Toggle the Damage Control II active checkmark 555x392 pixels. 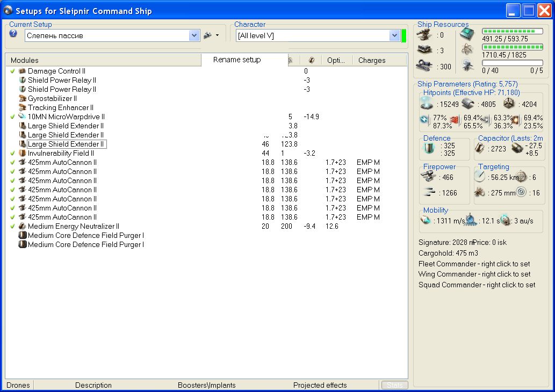click(12, 71)
